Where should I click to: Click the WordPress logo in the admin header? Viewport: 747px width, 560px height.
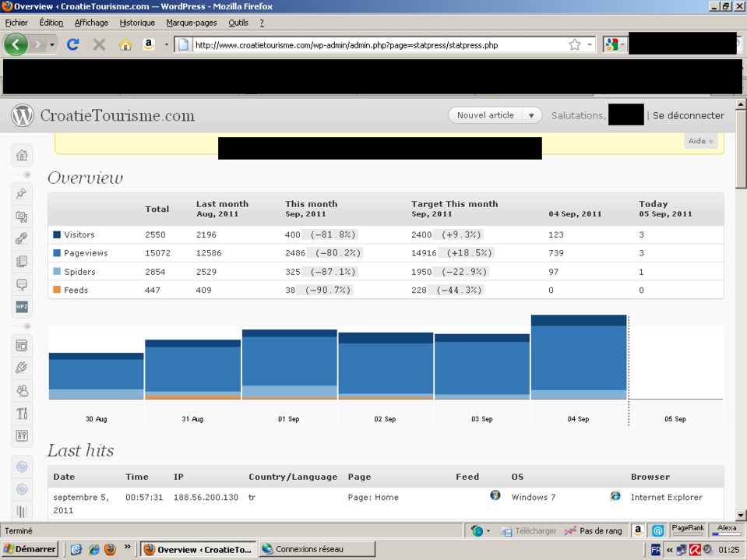(23, 115)
